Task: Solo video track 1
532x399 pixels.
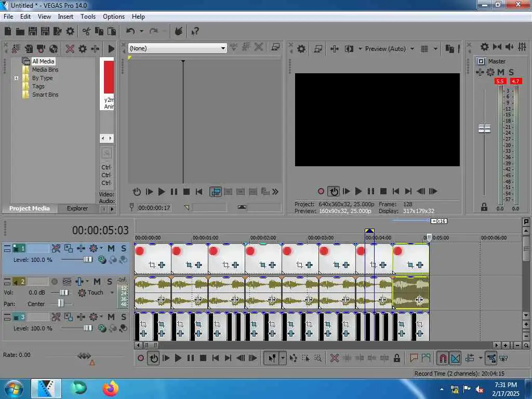Action: pos(124,248)
